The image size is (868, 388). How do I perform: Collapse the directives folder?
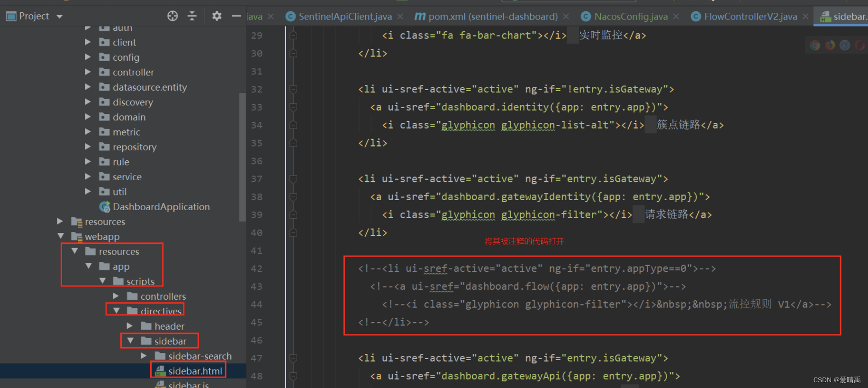click(116, 311)
